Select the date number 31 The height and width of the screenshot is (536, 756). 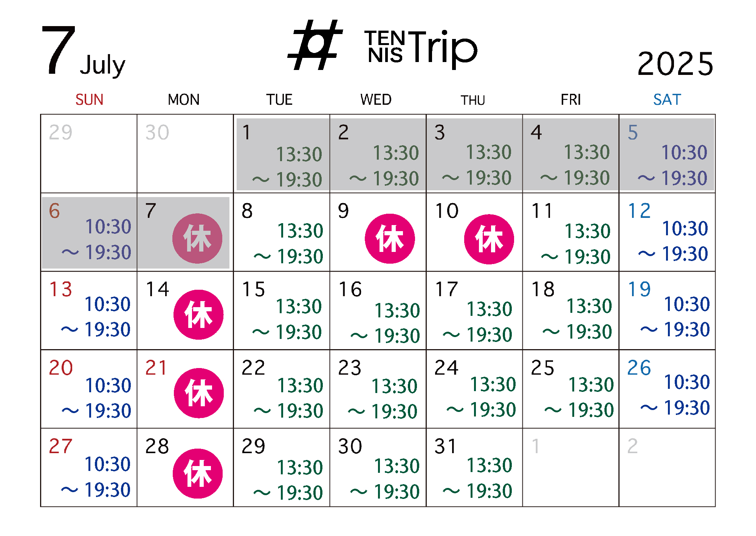coord(446,446)
